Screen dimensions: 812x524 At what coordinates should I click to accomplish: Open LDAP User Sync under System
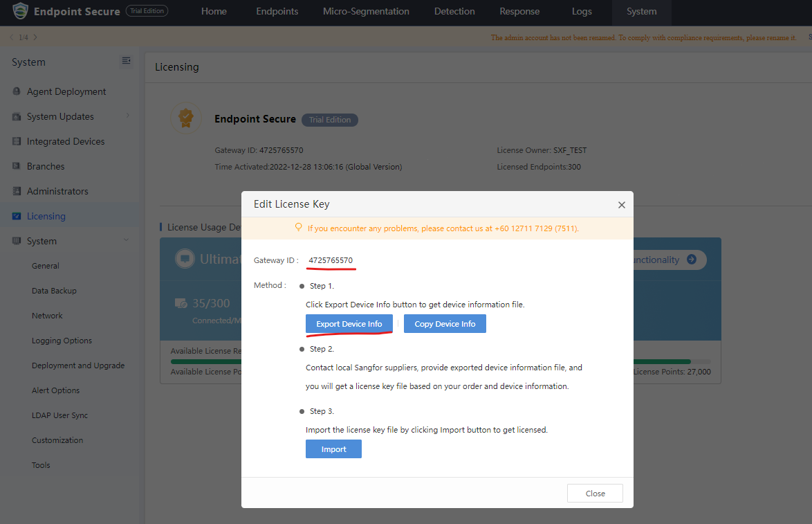pyautogui.click(x=59, y=415)
